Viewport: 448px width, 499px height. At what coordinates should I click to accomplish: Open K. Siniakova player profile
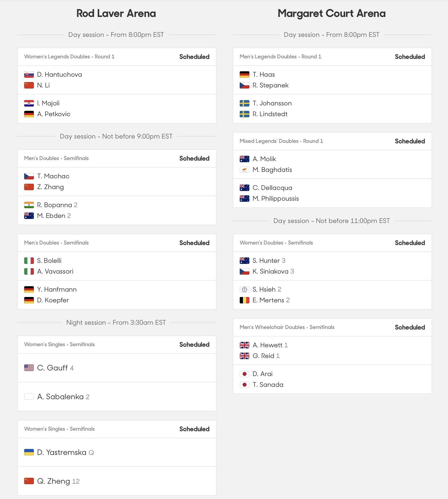tap(270, 271)
